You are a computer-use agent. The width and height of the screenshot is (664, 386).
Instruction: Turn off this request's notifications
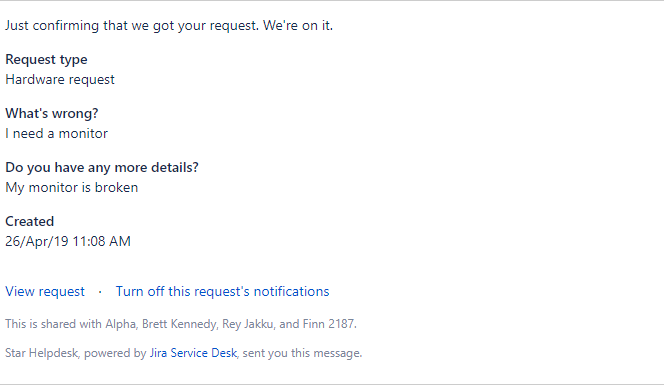tap(222, 292)
